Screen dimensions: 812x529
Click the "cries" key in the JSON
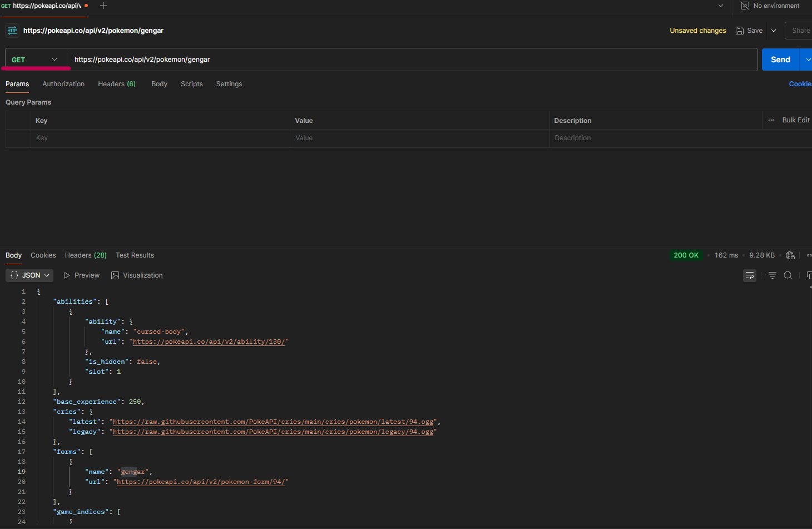coord(67,412)
